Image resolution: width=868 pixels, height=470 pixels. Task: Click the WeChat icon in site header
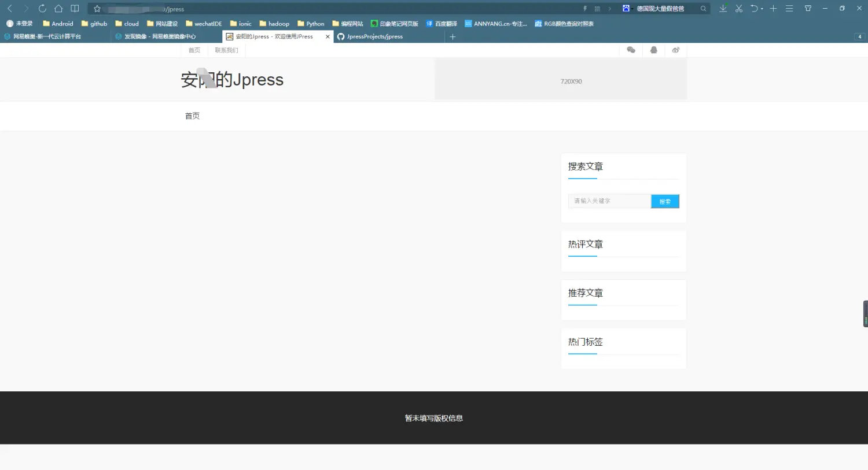coord(631,50)
